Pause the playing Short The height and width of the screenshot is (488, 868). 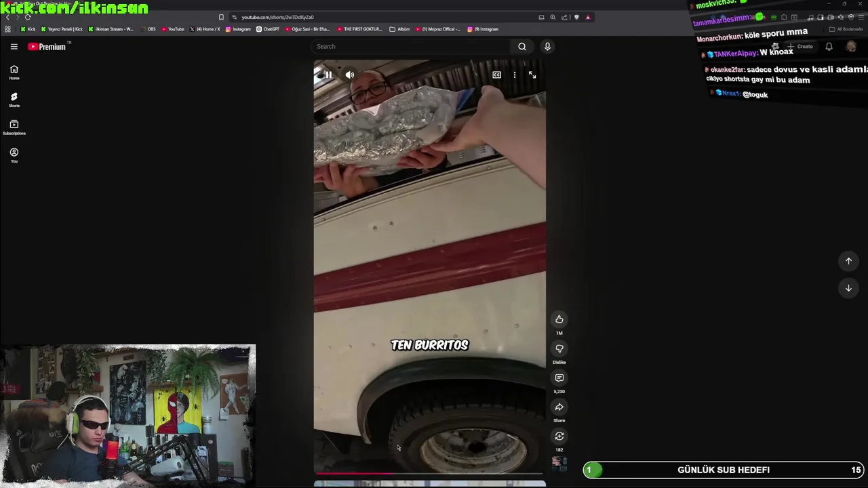coord(328,75)
